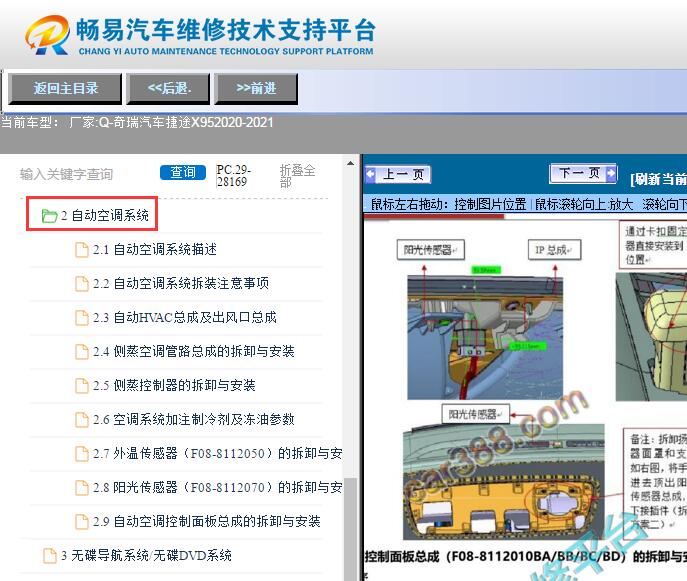
Task: Click the 刷新当前 refresh link
Action: coord(659,179)
